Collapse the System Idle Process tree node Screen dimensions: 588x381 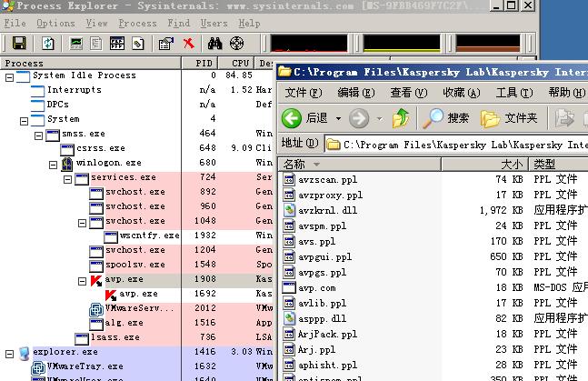coord(9,77)
